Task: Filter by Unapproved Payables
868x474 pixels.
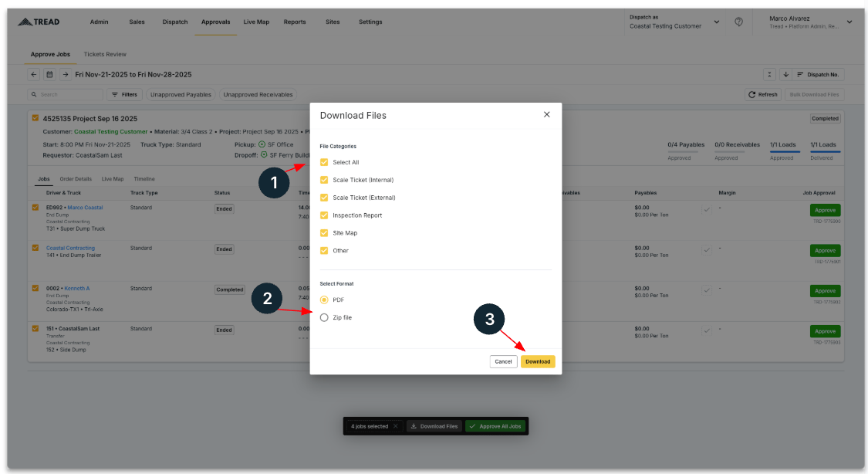Action: (181, 95)
